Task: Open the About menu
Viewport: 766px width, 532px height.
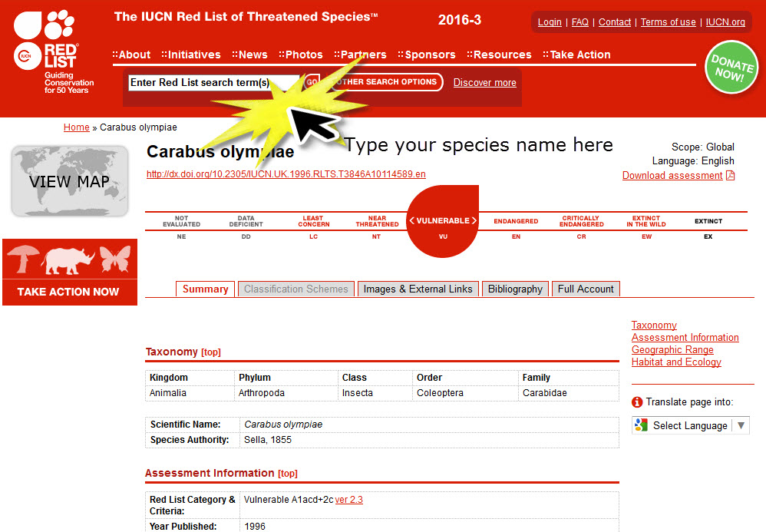Action: click(x=131, y=55)
